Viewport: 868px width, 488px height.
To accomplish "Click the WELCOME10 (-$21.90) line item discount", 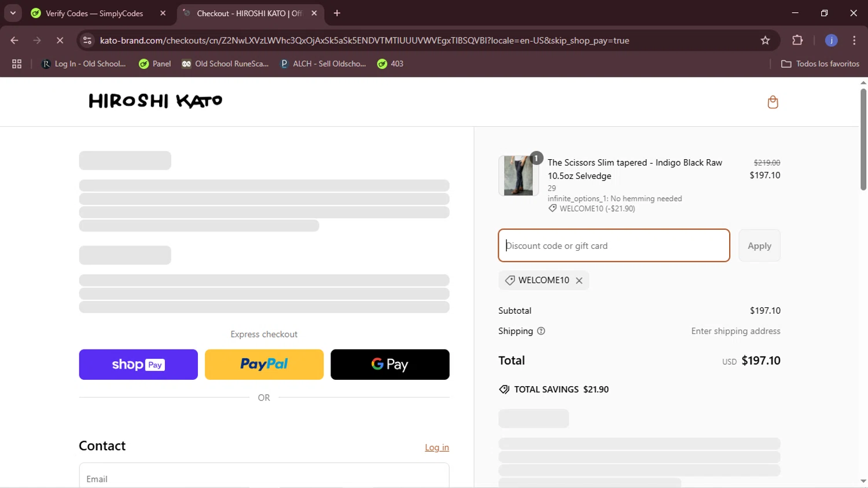I will click(x=592, y=208).
